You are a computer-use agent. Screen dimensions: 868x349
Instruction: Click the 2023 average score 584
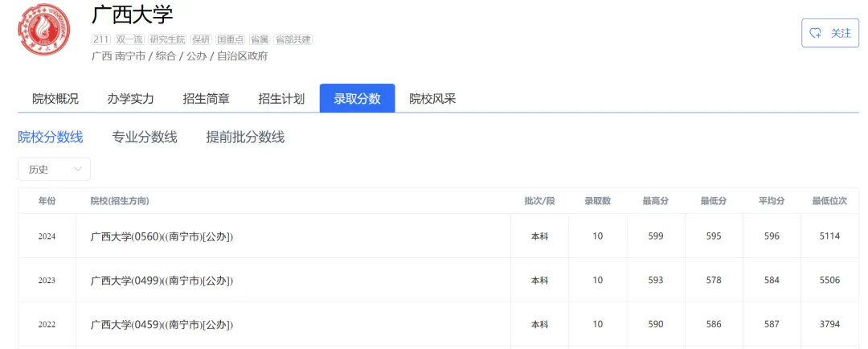pos(772,281)
